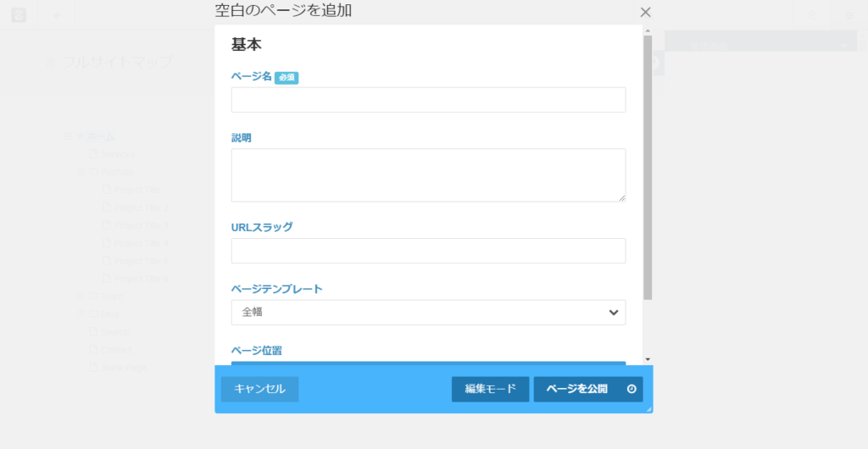Click the ページを公開 button
Screen dimensions: 868x449
(x=577, y=389)
